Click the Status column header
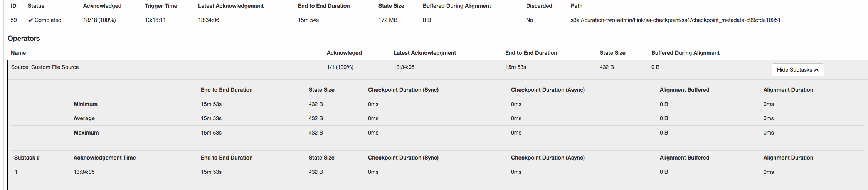 (x=36, y=6)
